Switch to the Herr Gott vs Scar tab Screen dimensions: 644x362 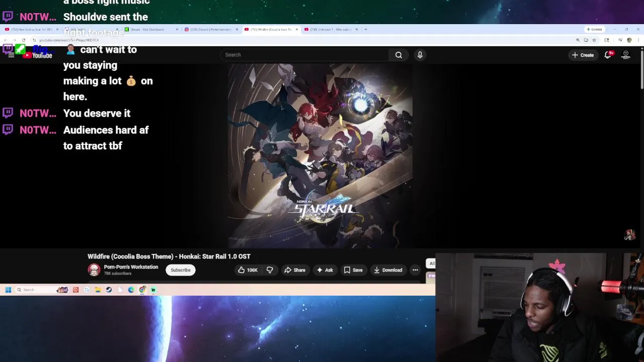coord(31,29)
